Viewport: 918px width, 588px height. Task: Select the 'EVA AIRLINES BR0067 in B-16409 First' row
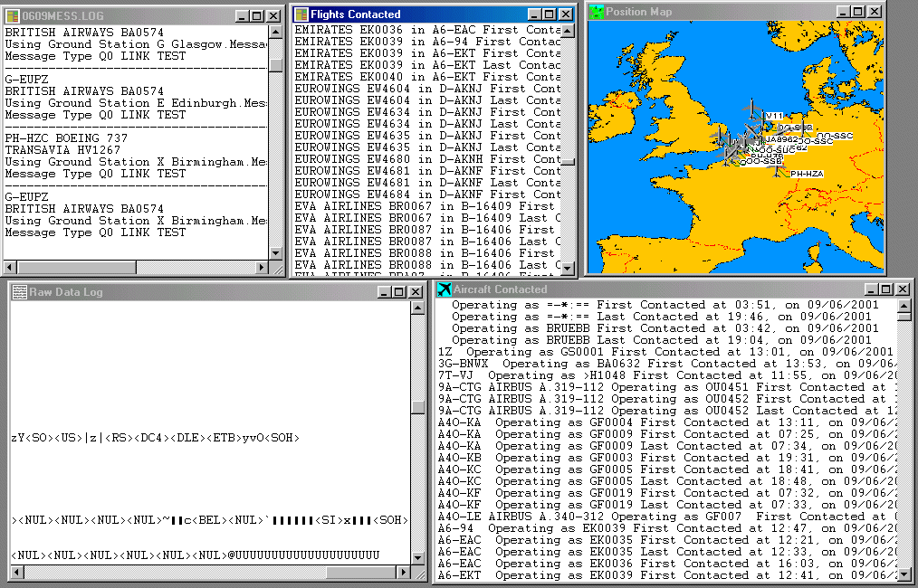427,206
